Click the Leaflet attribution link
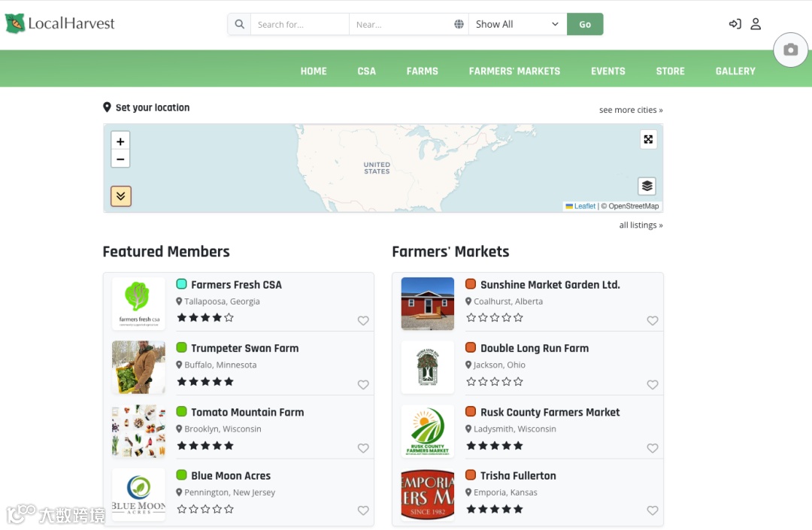Image resolution: width=812 pixels, height=530 pixels. [585, 206]
